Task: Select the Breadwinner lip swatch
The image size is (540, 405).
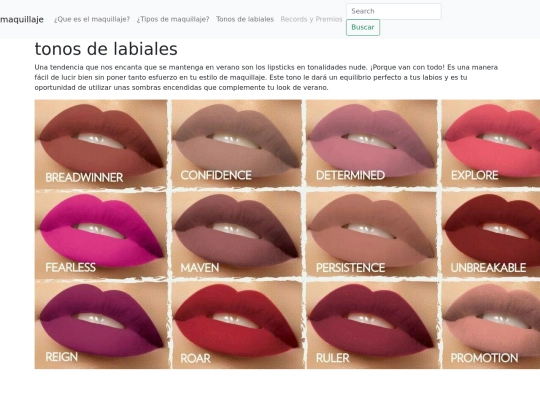Action: pyautogui.click(x=101, y=144)
